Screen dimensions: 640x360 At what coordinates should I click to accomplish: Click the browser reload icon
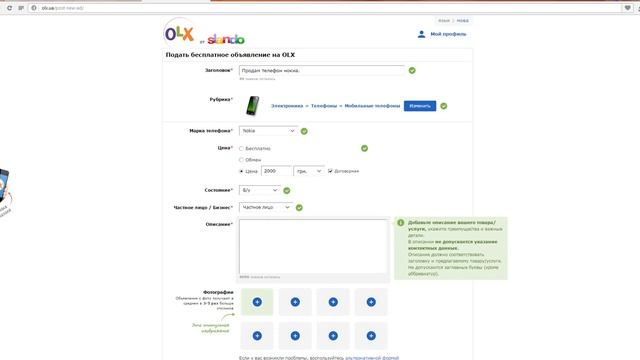pyautogui.click(x=9, y=8)
